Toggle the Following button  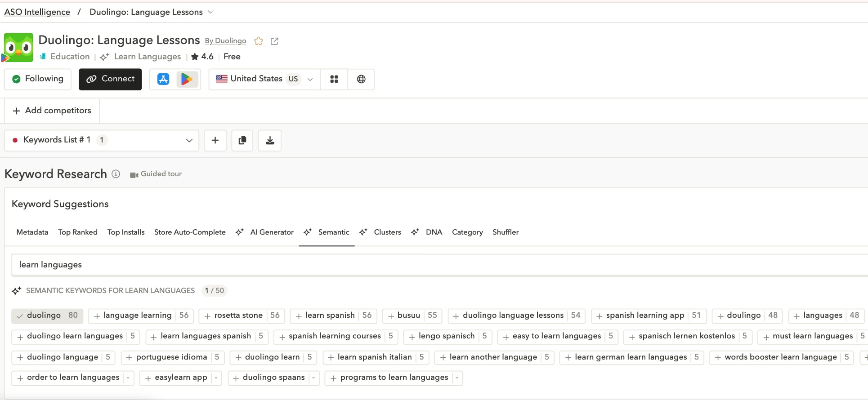(x=38, y=79)
